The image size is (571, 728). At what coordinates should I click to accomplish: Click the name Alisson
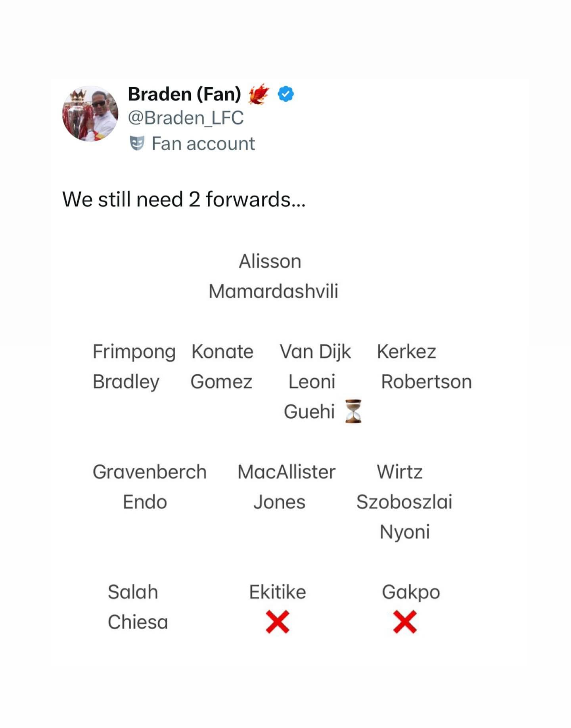click(x=270, y=261)
